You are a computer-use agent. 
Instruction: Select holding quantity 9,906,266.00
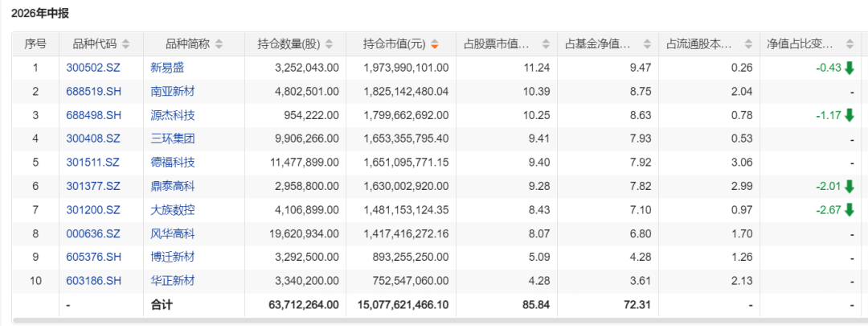click(307, 139)
